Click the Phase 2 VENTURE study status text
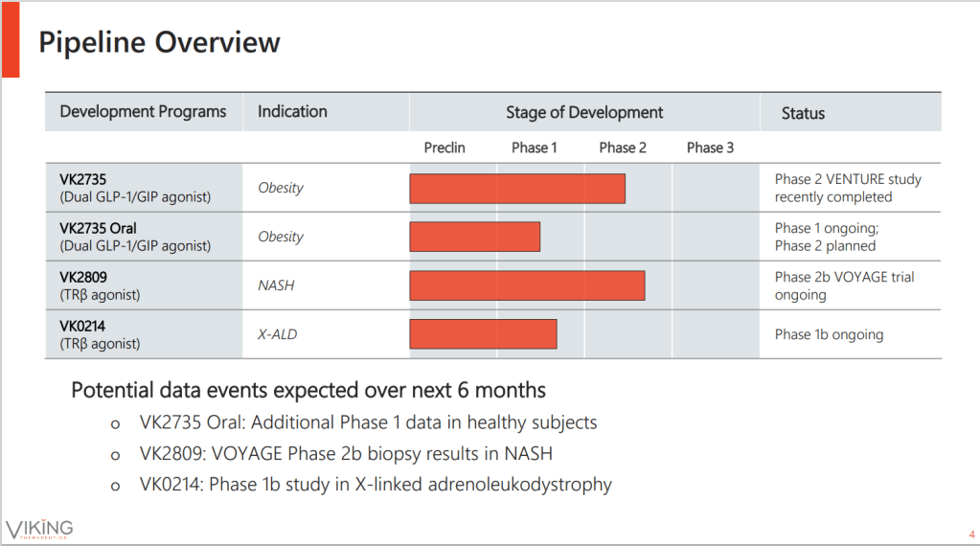The width and height of the screenshot is (980, 546). tap(848, 188)
